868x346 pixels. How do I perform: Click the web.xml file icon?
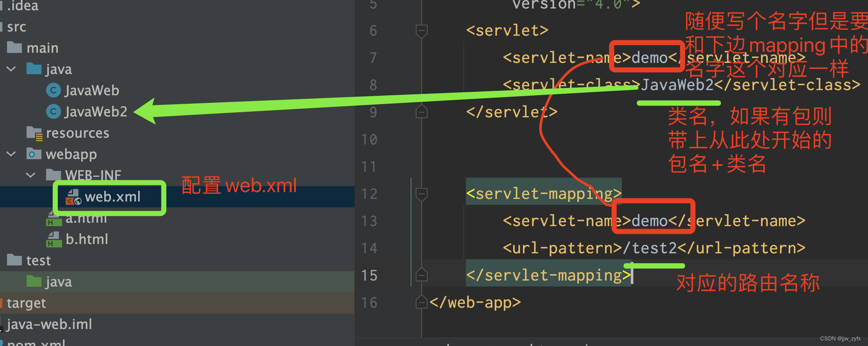(73, 197)
